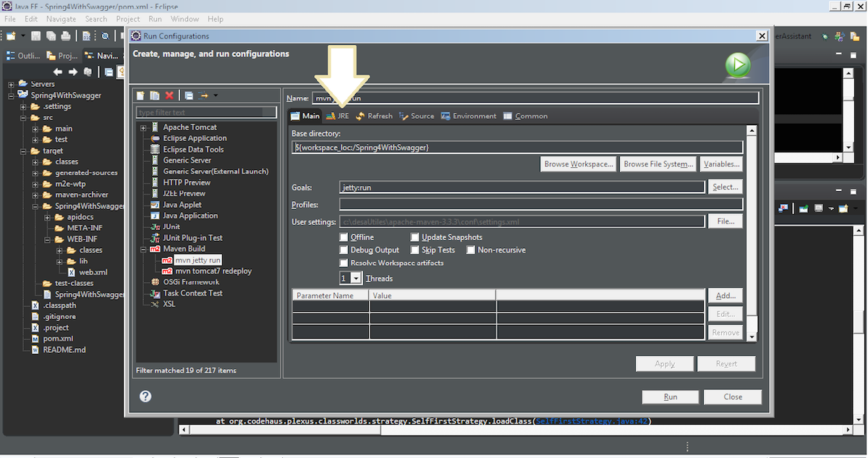868x458 pixels.
Task: Click the skip breakpoints icon in Eclipse toolbar
Action: pos(105,35)
